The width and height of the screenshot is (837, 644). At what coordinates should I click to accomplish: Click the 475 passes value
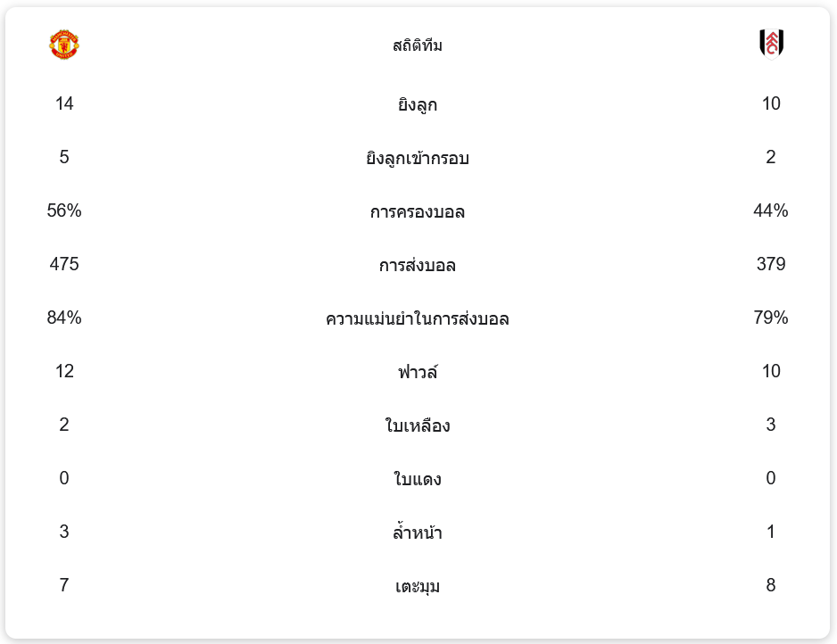(x=64, y=265)
